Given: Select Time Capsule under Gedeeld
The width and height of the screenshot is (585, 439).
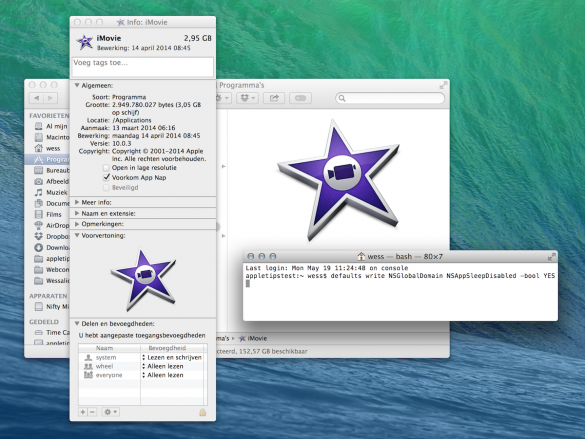Looking at the screenshot, I should (51, 332).
